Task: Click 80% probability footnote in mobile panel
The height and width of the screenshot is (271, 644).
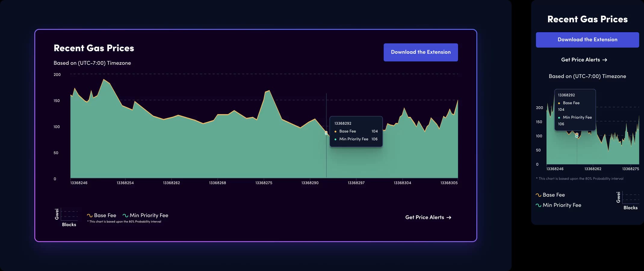Action: (x=580, y=179)
